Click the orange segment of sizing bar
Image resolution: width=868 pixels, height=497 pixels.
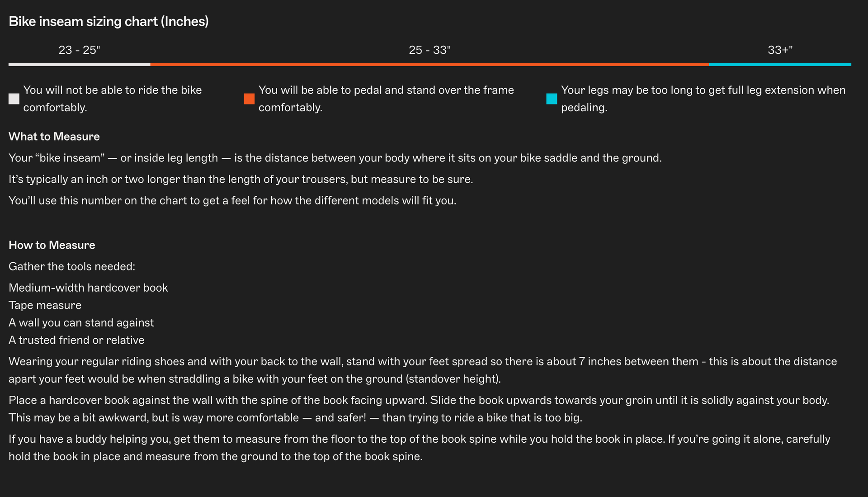pos(429,64)
